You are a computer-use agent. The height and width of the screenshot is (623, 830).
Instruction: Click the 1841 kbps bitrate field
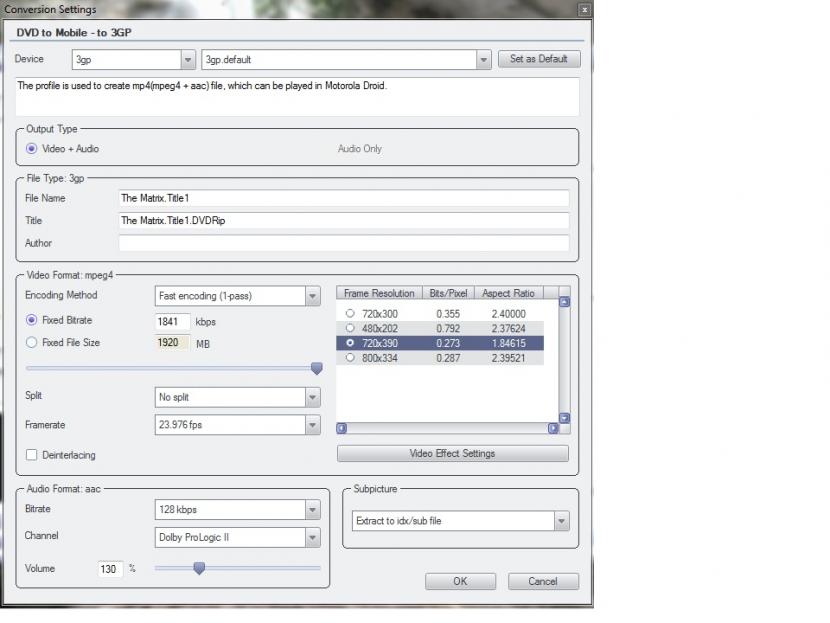[x=172, y=322]
